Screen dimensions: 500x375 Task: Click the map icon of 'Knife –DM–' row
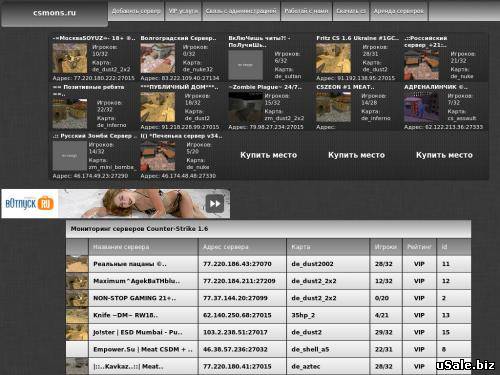[x=77, y=315]
